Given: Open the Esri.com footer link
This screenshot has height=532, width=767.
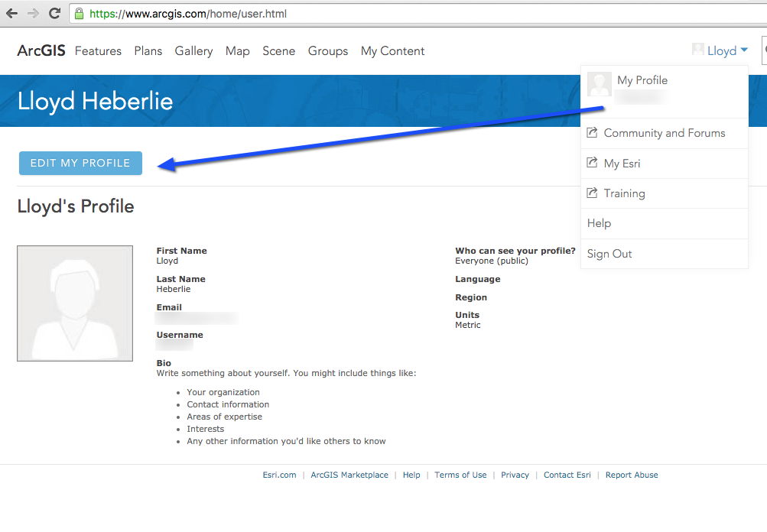Looking at the screenshot, I should [x=279, y=475].
